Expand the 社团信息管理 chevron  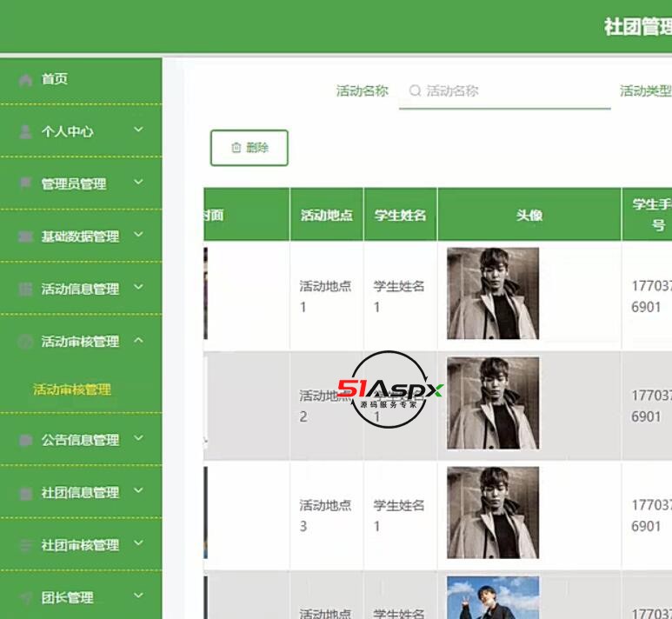coord(138,490)
